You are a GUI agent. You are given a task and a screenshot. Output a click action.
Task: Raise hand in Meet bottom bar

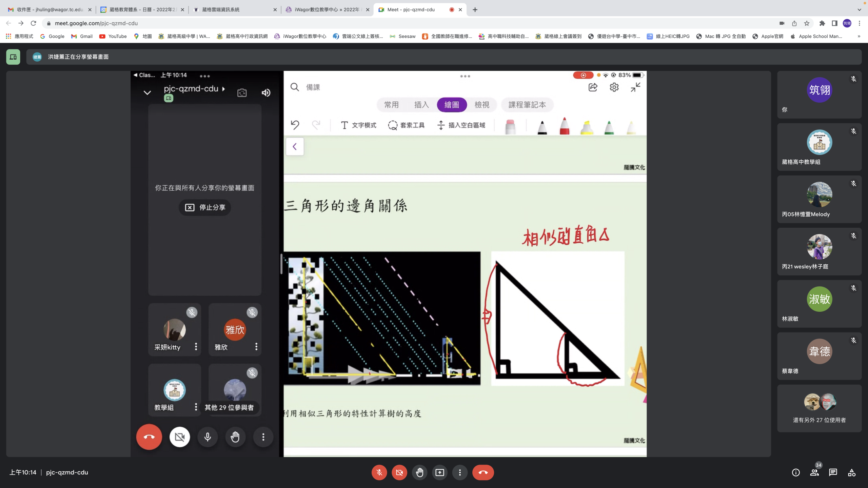point(419,472)
